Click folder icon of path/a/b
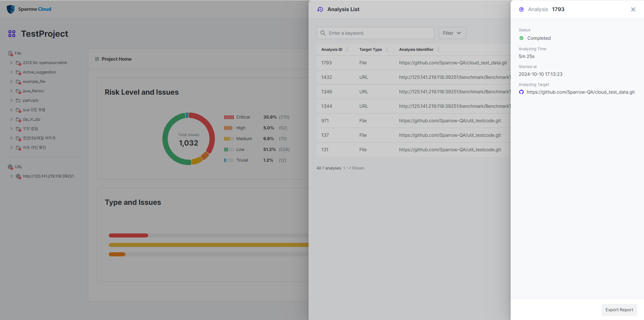The width and height of the screenshot is (644, 320). [19, 100]
